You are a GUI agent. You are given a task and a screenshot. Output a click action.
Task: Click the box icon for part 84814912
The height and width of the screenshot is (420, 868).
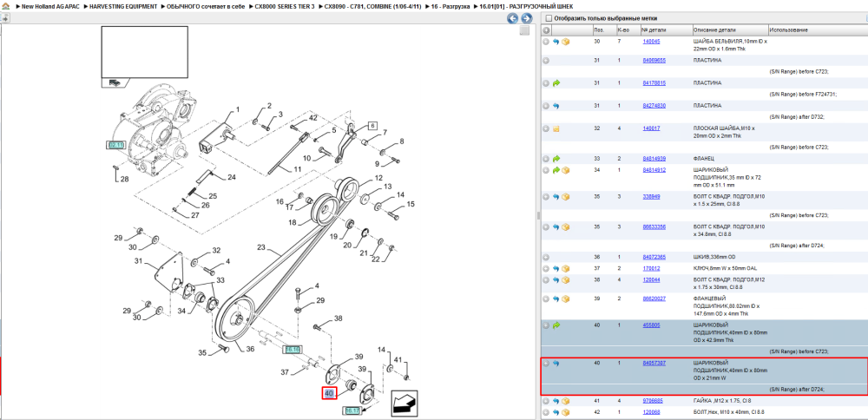click(x=566, y=170)
